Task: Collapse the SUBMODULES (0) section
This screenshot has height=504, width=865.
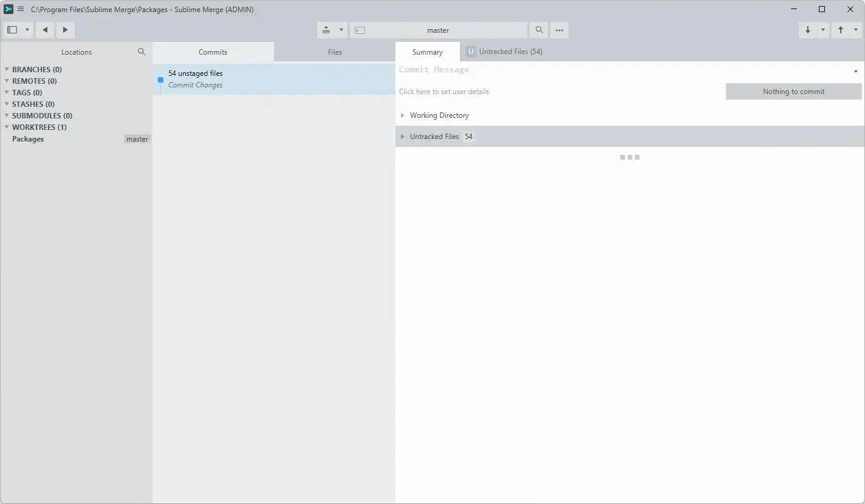Action: tap(7, 116)
